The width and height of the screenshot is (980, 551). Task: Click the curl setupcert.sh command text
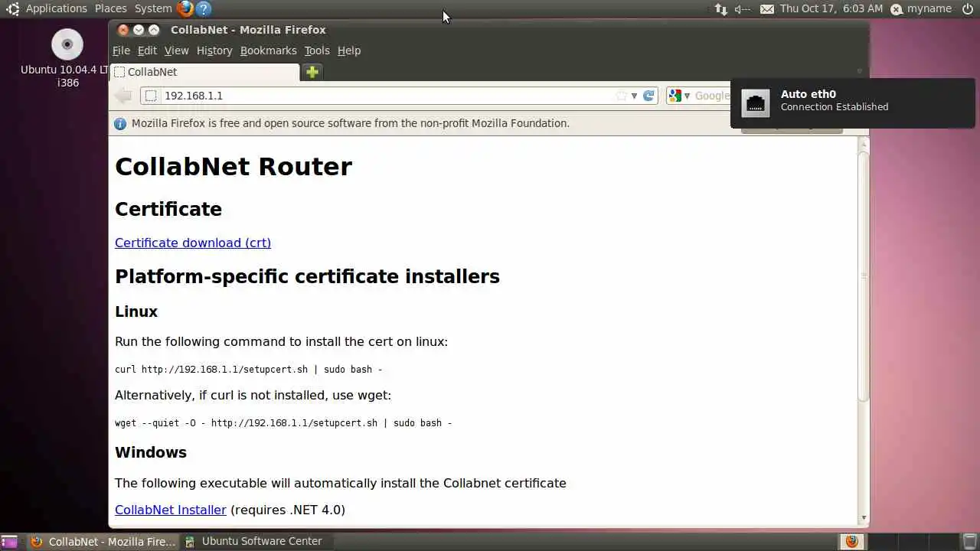(248, 370)
